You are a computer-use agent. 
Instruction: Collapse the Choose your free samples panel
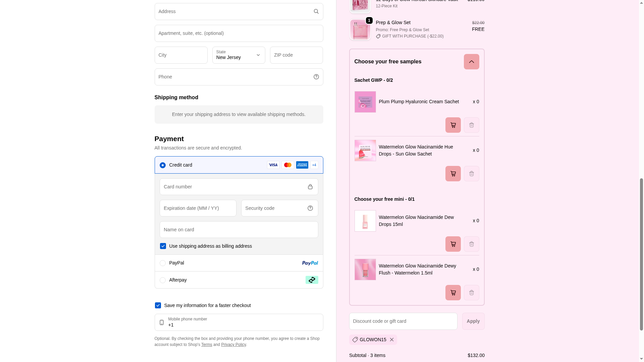471,62
